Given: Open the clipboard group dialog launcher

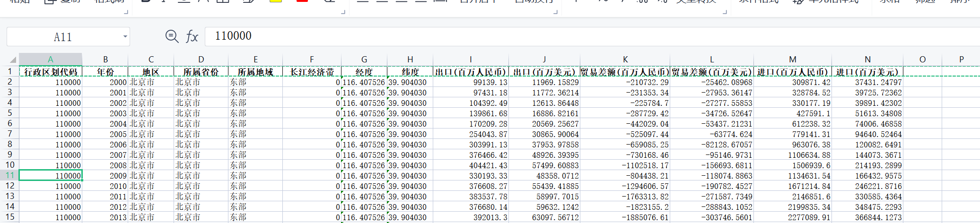Looking at the screenshot, I should click(x=126, y=12).
